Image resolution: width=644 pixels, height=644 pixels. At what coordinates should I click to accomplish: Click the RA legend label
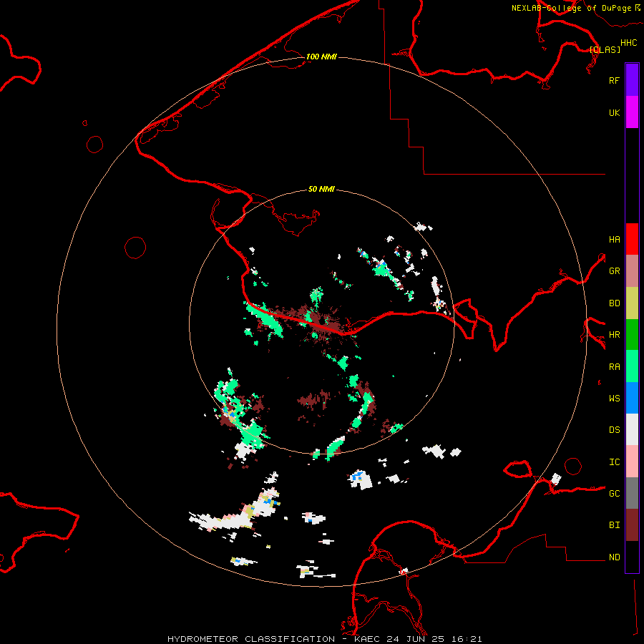click(x=614, y=366)
